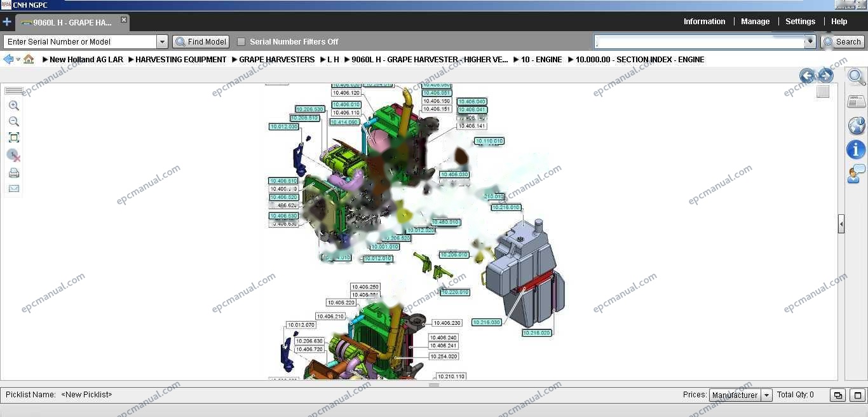Expand the collapsed right side panel
The width and height of the screenshot is (868, 417).
tap(841, 224)
